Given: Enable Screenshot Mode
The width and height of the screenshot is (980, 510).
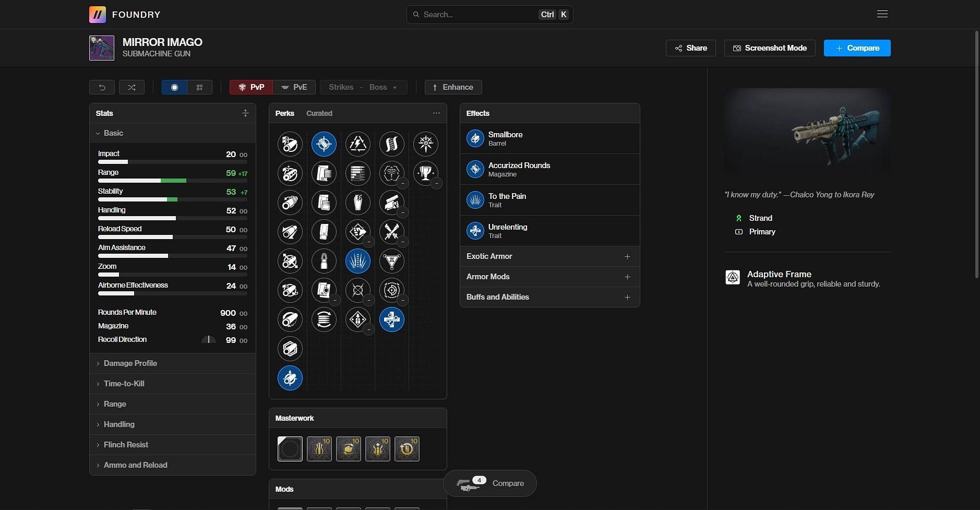Looking at the screenshot, I should tap(770, 48).
